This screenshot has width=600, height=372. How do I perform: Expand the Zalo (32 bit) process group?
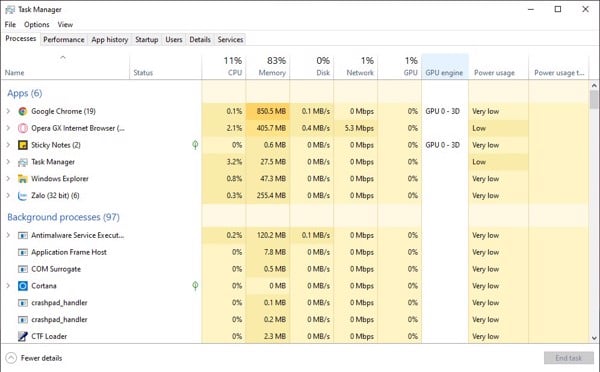(8, 196)
